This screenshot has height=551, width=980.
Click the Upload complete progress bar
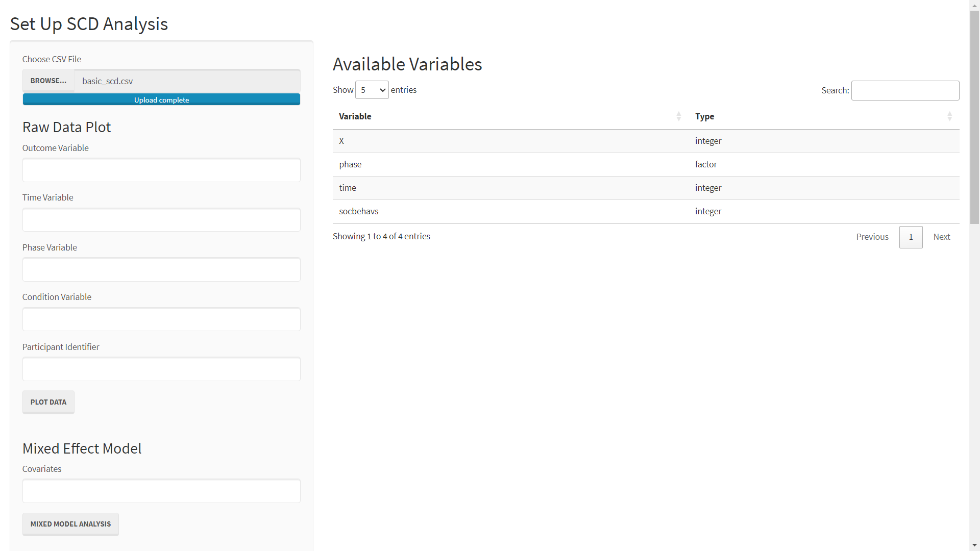coord(161,99)
